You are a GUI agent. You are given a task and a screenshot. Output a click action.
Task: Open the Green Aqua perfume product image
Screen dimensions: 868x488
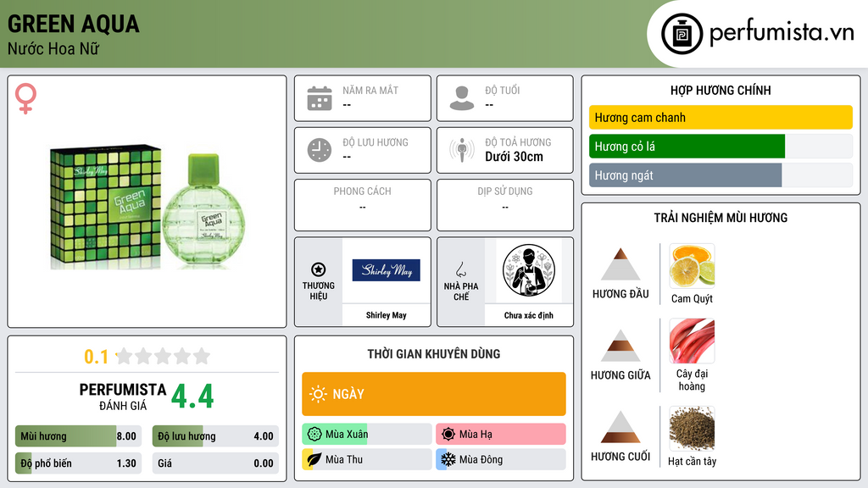pyautogui.click(x=147, y=208)
